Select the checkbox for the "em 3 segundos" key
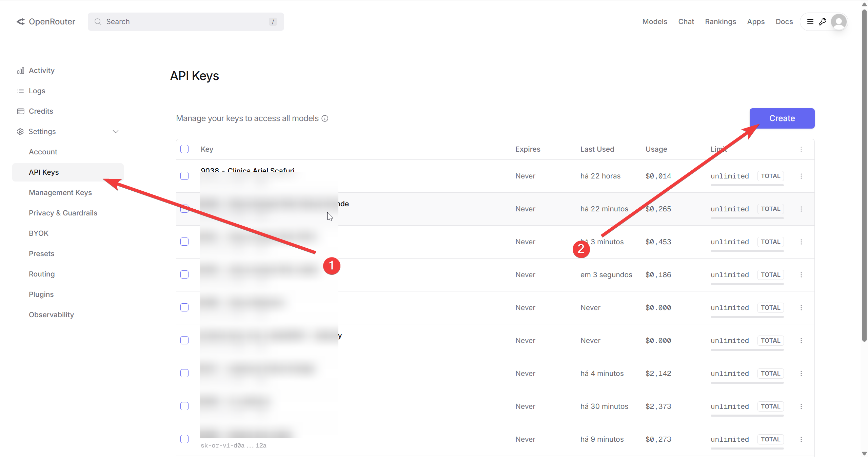Image resolution: width=868 pixels, height=457 pixels. 184,274
